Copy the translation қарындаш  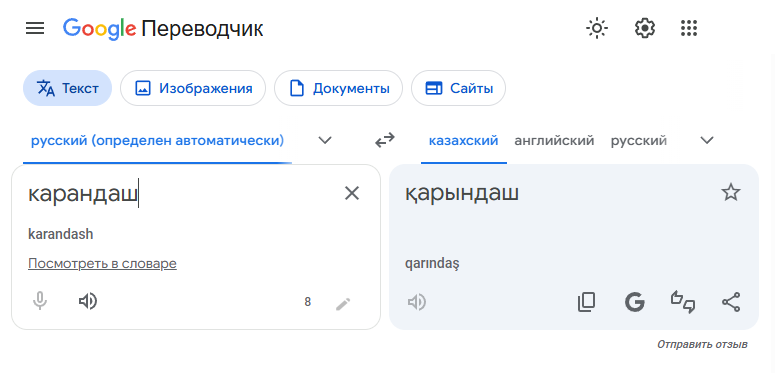(x=586, y=302)
